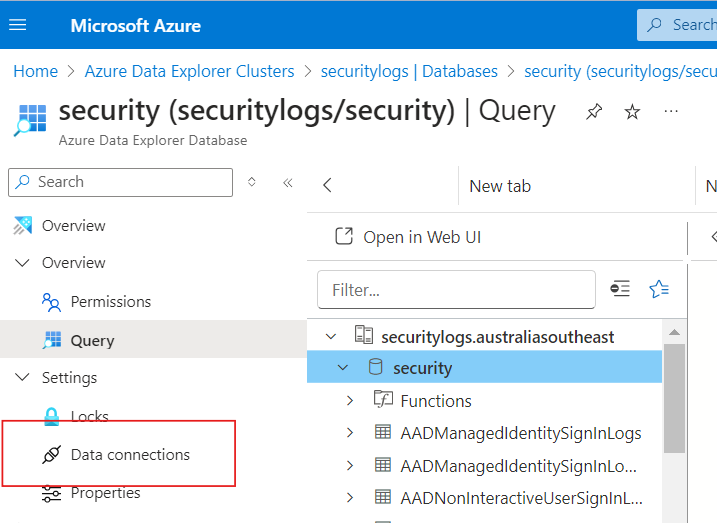The width and height of the screenshot is (717, 523).
Task: Click the Permissions people icon
Action: click(51, 302)
